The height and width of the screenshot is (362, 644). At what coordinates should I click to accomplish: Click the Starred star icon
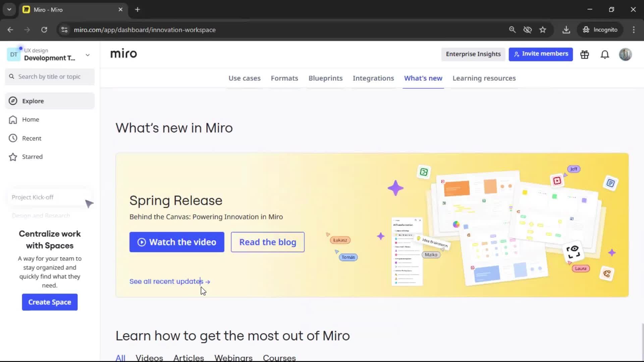13,157
